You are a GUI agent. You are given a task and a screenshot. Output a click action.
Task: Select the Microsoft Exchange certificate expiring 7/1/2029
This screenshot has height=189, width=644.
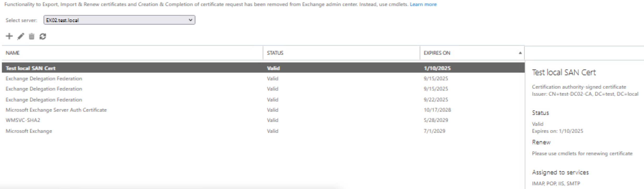(29, 131)
